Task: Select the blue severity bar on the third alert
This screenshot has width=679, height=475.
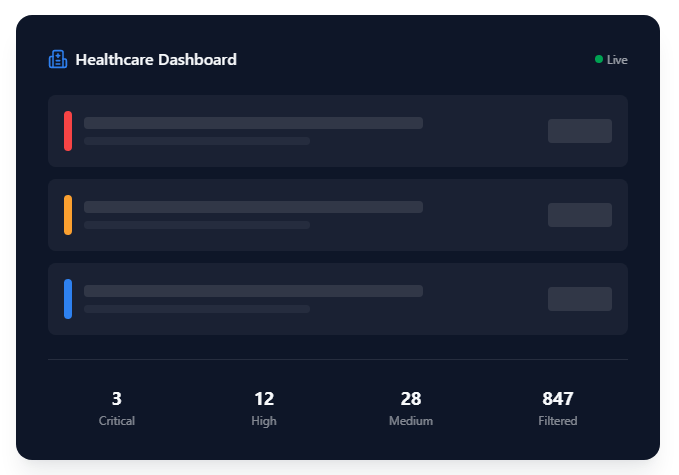Action: (68, 299)
